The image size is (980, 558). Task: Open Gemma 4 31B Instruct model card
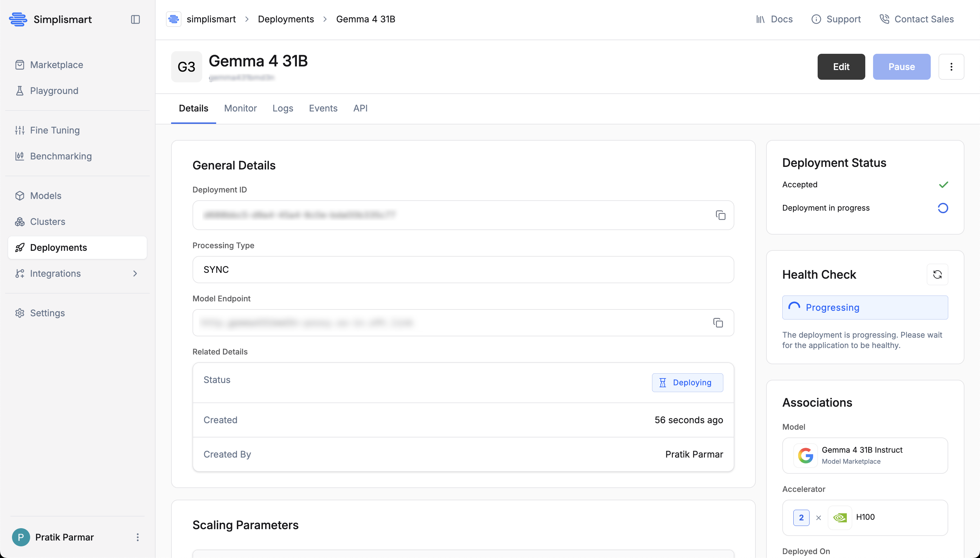point(865,456)
